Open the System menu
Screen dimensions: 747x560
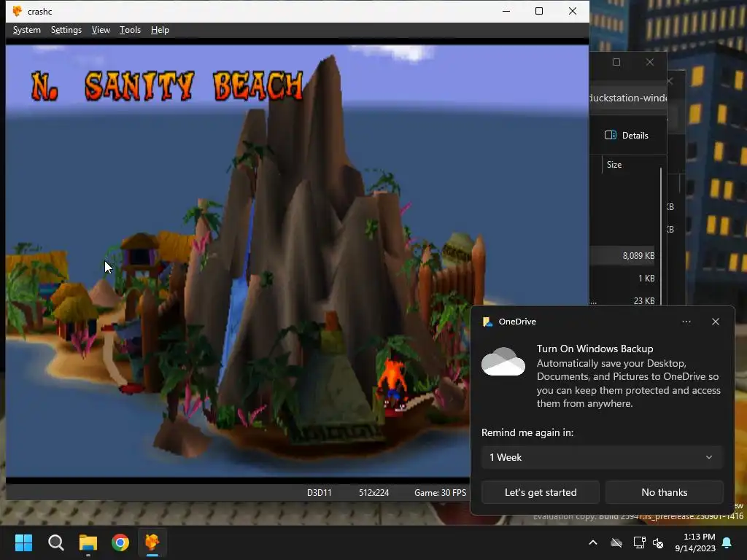pyautogui.click(x=27, y=30)
